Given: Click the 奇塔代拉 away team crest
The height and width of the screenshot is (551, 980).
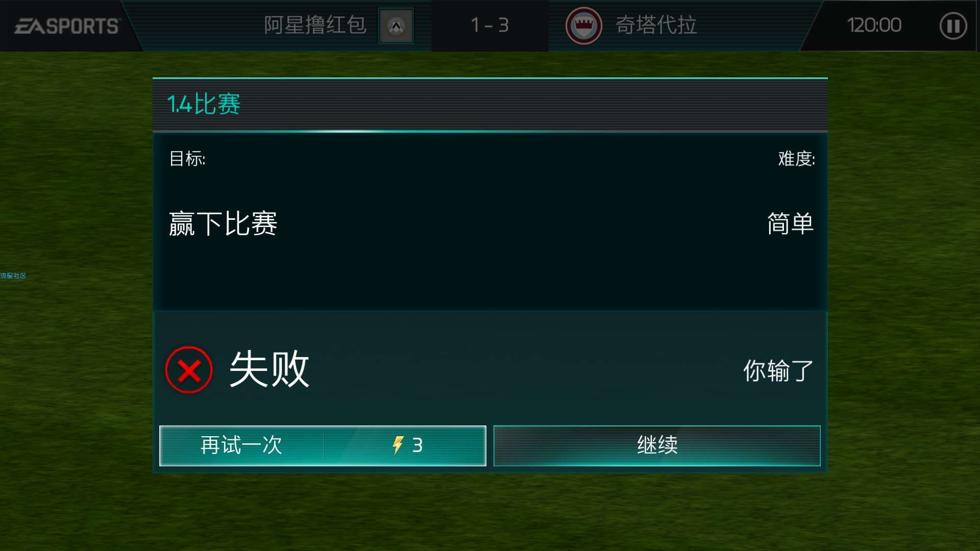Looking at the screenshot, I should click(x=583, y=26).
